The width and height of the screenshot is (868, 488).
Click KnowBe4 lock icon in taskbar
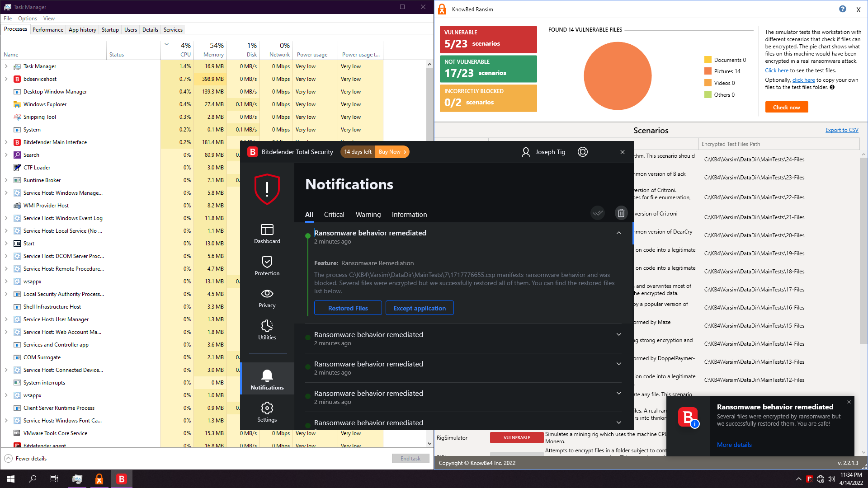pyautogui.click(x=99, y=479)
